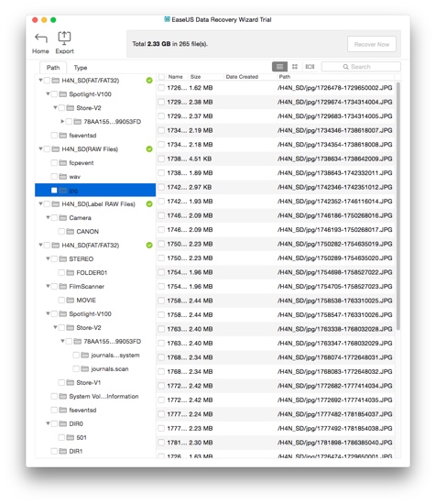Switch to list view icon
The image size is (436, 504).
[x=279, y=67]
